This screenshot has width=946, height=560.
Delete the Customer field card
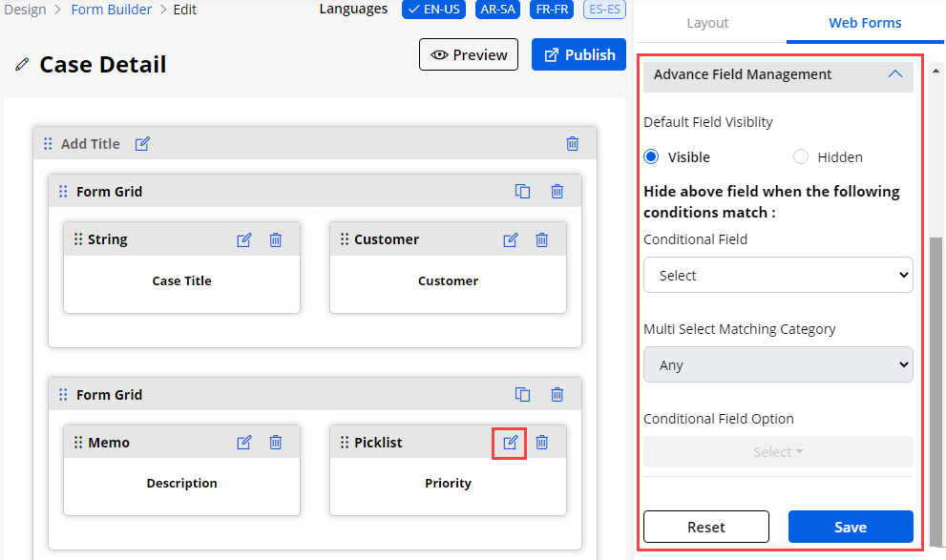coord(542,239)
